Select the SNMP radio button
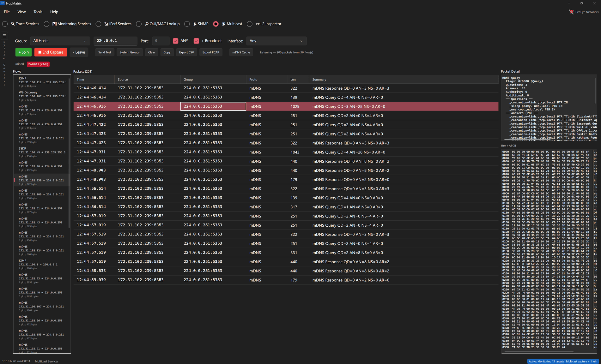This screenshot has width=601, height=364. tap(187, 24)
